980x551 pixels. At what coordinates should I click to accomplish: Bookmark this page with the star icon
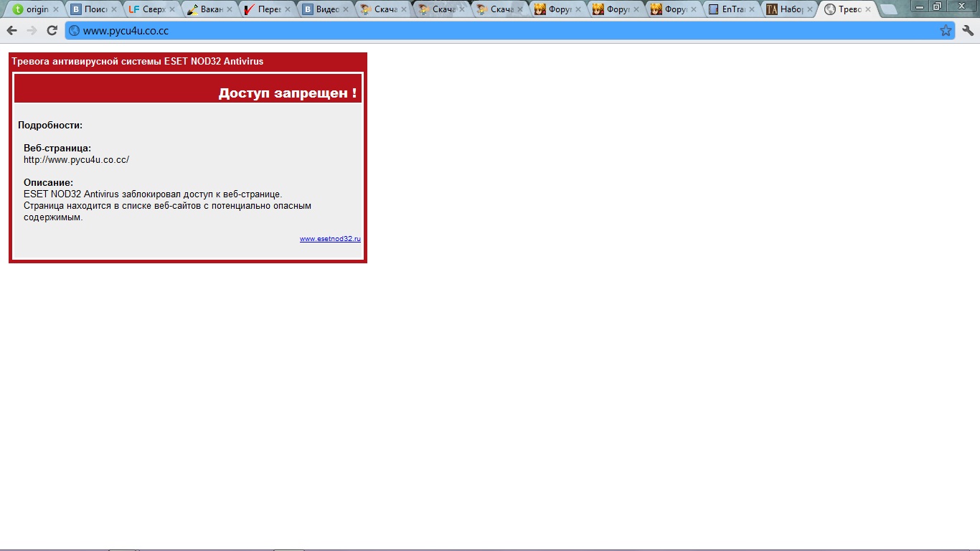(x=946, y=30)
